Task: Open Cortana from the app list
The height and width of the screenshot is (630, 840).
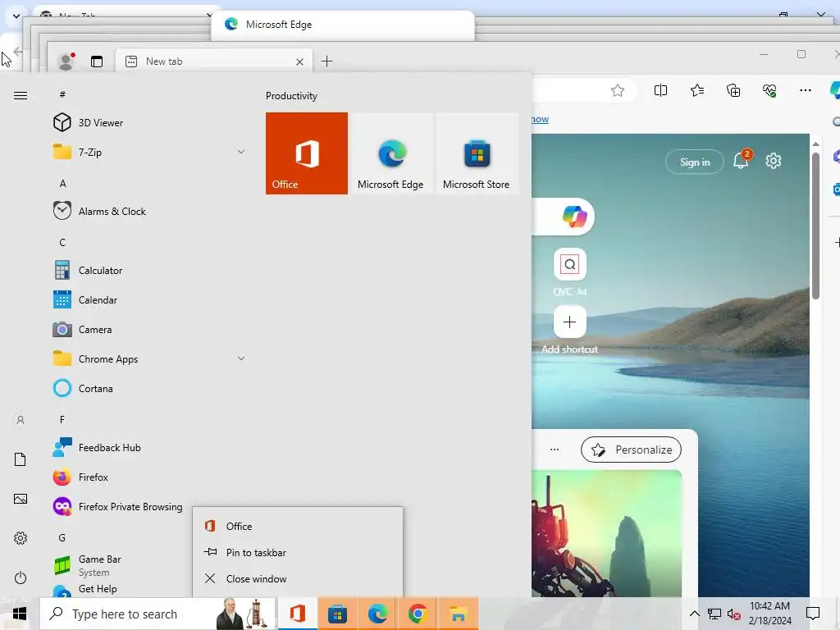Action: click(148, 388)
